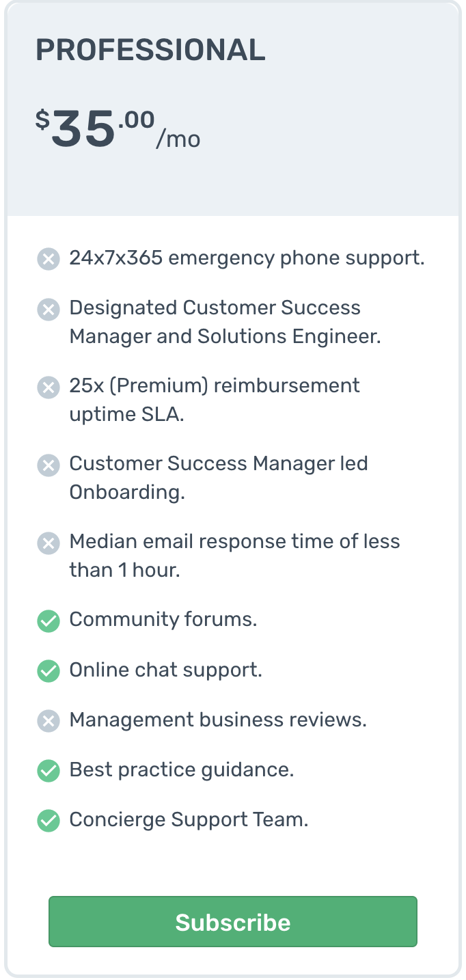Click the X icon beside Management business reviews
The height and width of the screenshot is (980, 466).
click(x=48, y=721)
